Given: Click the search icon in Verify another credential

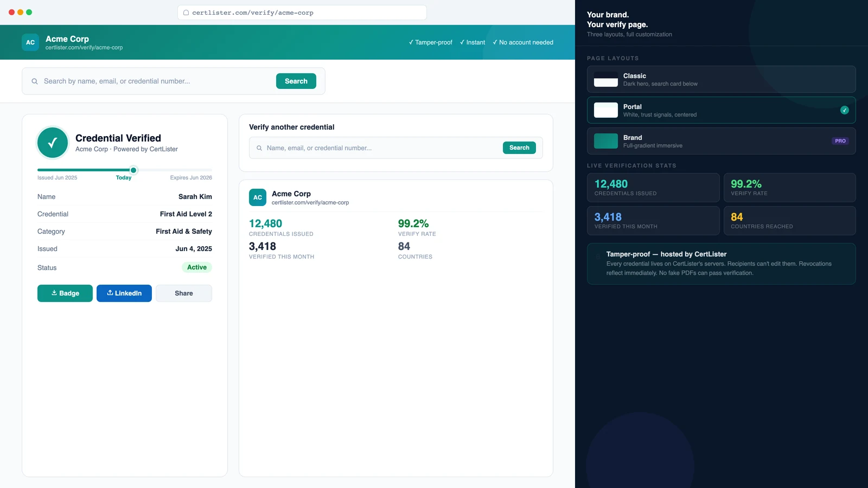Looking at the screenshot, I should [x=259, y=148].
